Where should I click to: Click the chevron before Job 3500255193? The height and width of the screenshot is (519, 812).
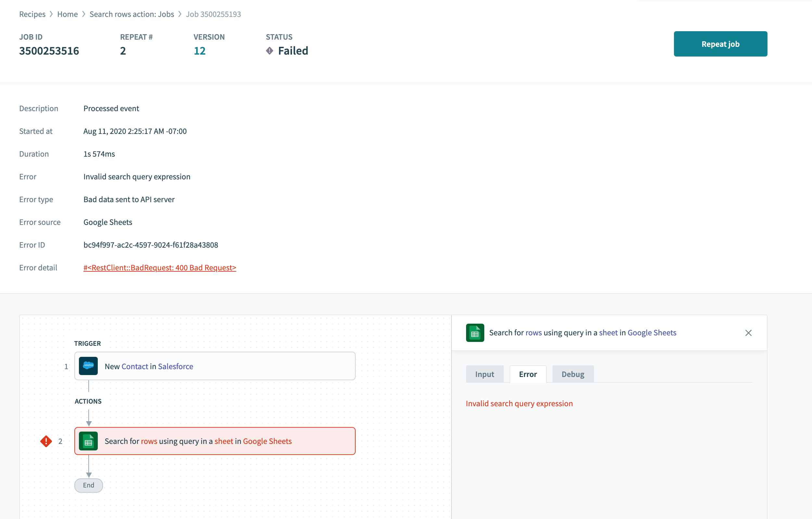180,14
